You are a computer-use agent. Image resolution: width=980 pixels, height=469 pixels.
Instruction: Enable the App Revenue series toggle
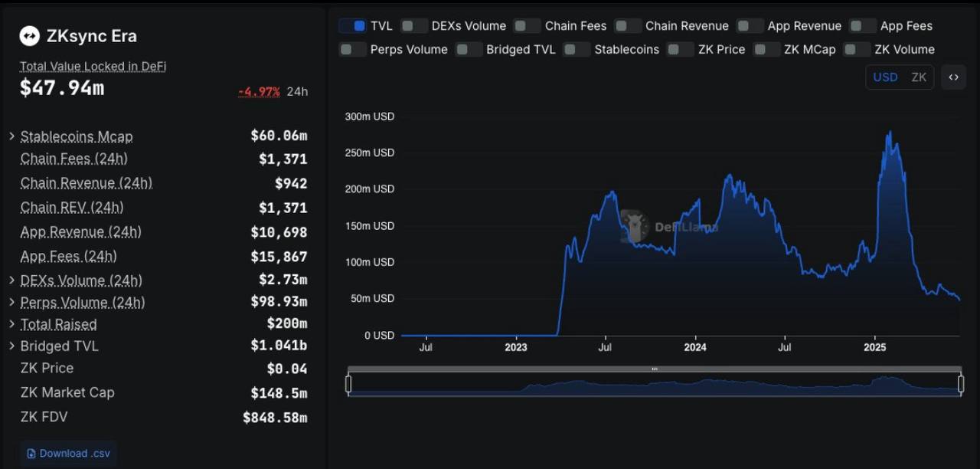[750, 26]
